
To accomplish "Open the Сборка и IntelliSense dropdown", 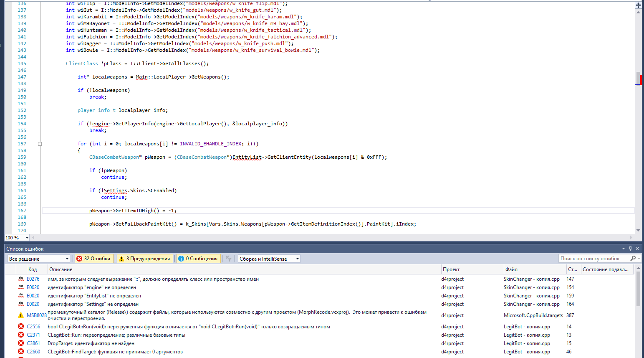I will pyautogui.click(x=269, y=259).
